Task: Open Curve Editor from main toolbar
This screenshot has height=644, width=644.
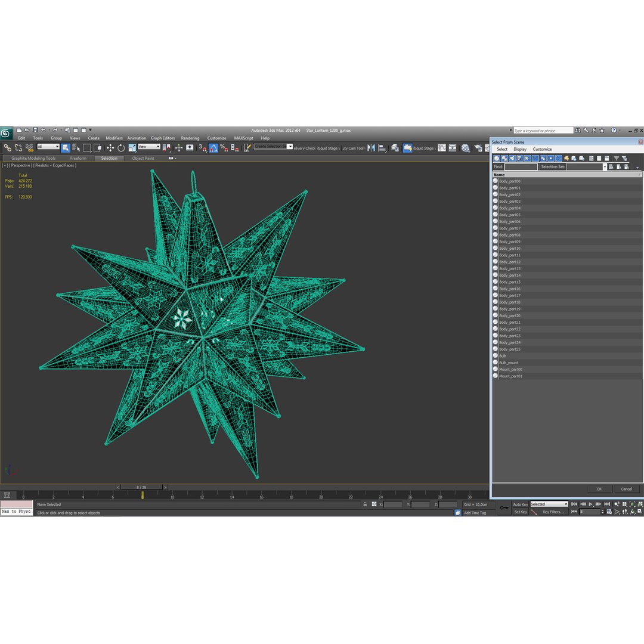Action: coord(442,148)
